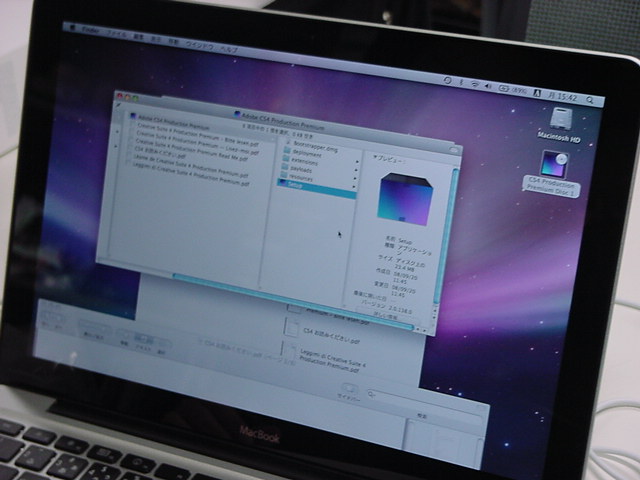Click the Bluetooth status icon
640x480 pixels.
461,82
